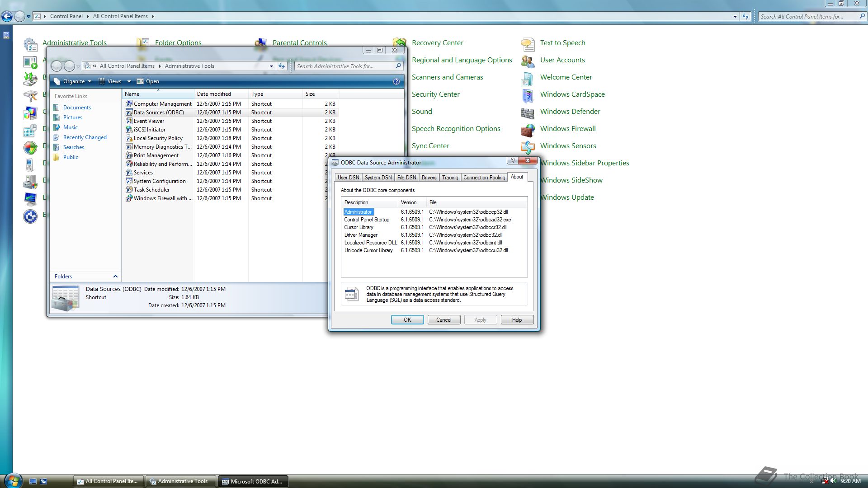868x488 pixels.
Task: Select the Driver Manager row in ODBC list
Action: point(434,235)
